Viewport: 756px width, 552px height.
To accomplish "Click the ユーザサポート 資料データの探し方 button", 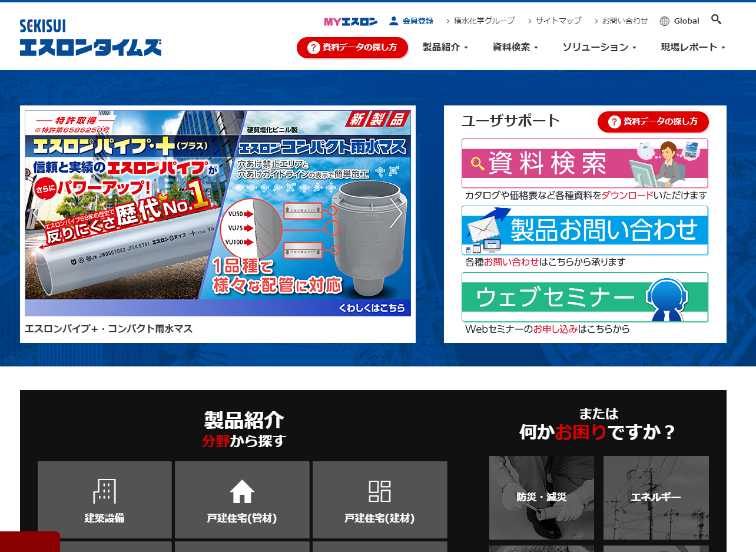I will click(653, 121).
